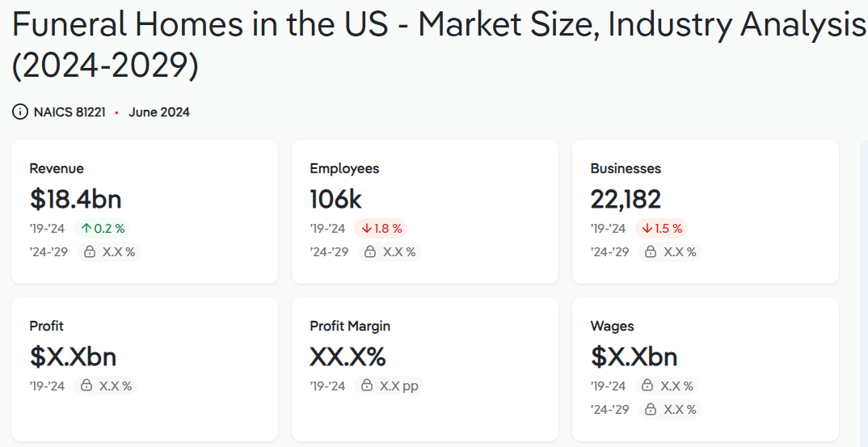Click the locked Profit Margin XX.X% value
The height and width of the screenshot is (447, 868).
pyautogui.click(x=348, y=356)
